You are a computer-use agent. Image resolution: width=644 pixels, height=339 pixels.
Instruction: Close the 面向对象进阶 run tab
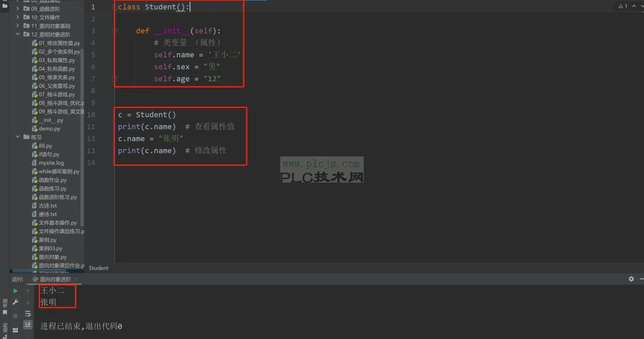[x=76, y=279]
